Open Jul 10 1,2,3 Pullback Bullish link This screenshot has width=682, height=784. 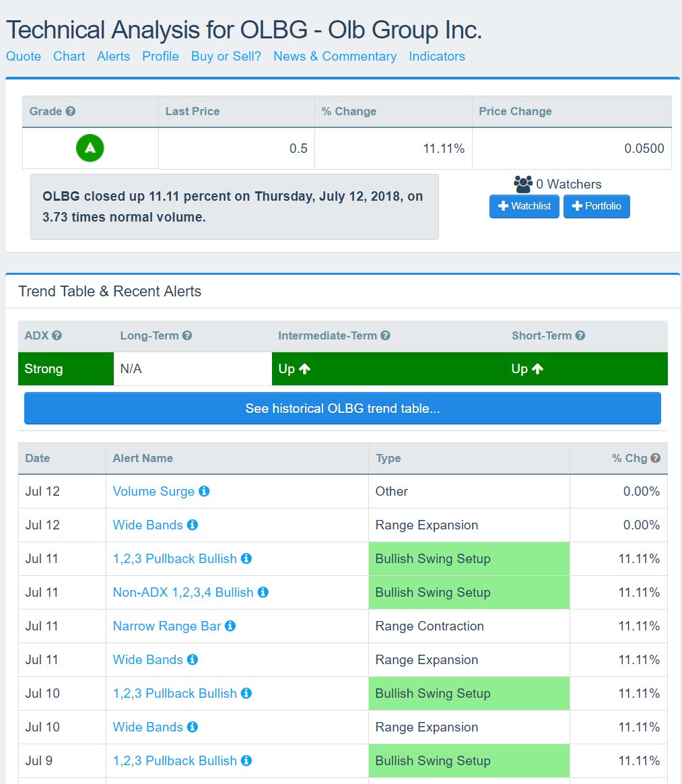(x=175, y=693)
